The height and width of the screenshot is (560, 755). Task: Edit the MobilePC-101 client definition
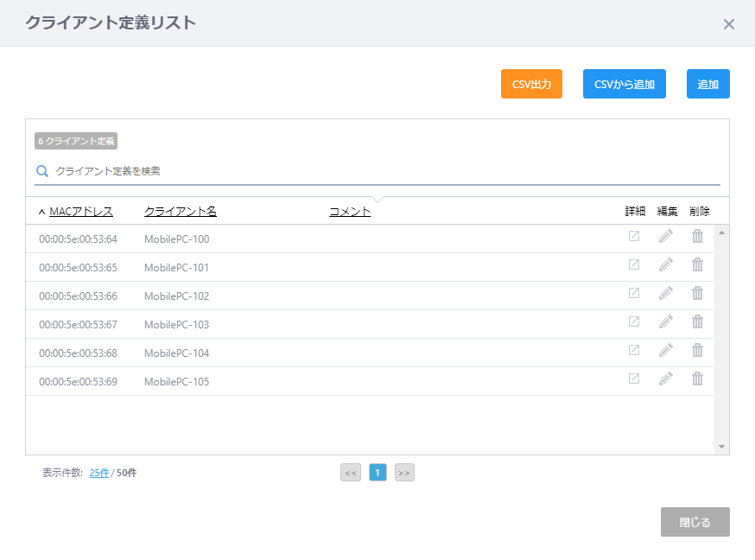[665, 264]
